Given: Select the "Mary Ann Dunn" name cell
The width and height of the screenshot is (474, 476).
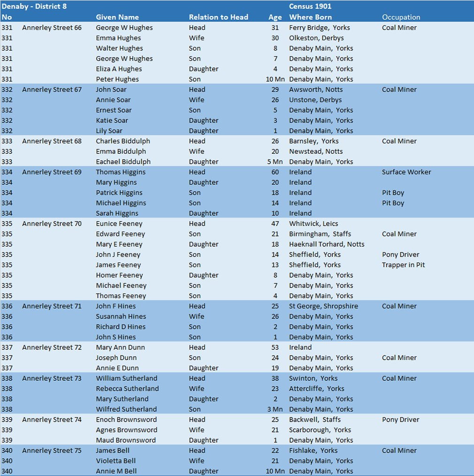Looking at the screenshot, I should (121, 348).
